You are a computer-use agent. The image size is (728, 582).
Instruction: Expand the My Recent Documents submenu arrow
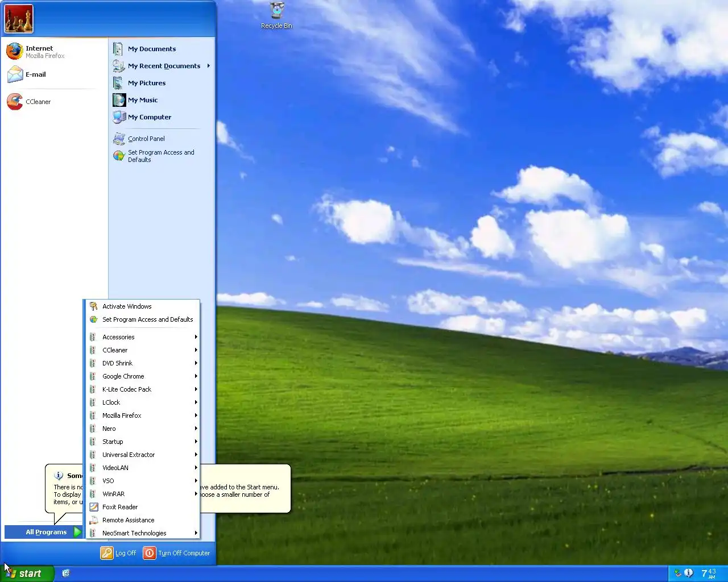[209, 66]
